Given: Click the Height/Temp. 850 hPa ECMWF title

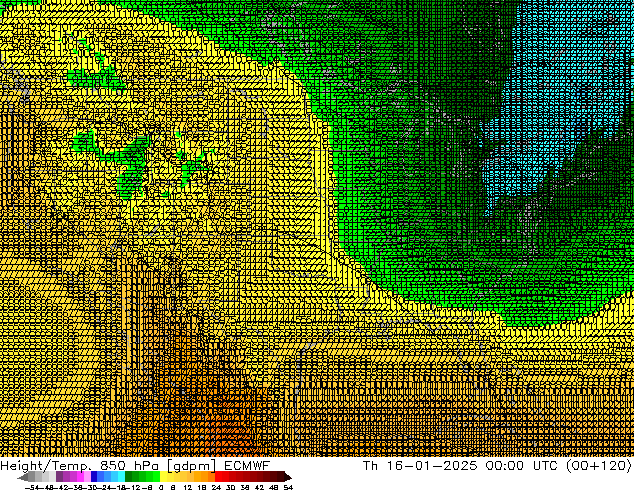Looking at the screenshot, I should pyautogui.click(x=135, y=466).
